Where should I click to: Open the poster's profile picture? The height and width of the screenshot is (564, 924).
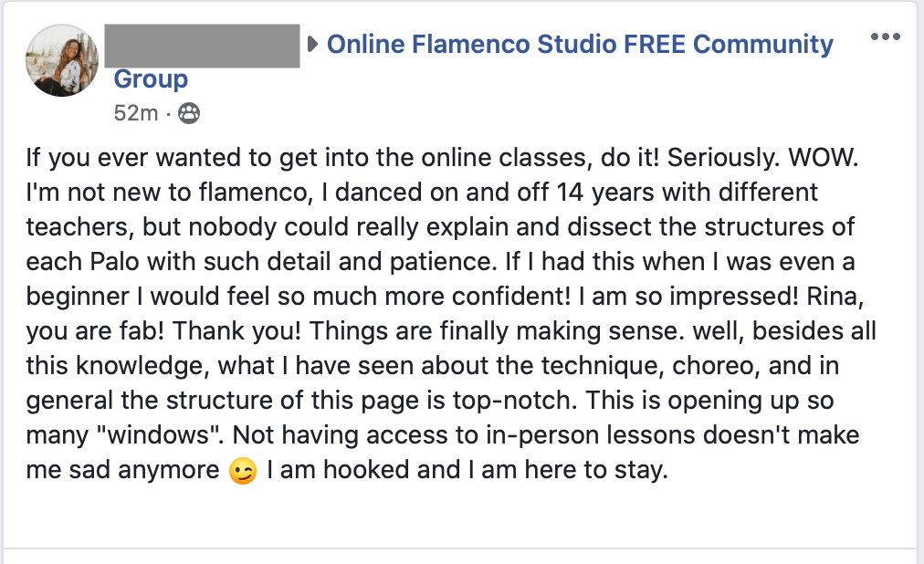[62, 61]
